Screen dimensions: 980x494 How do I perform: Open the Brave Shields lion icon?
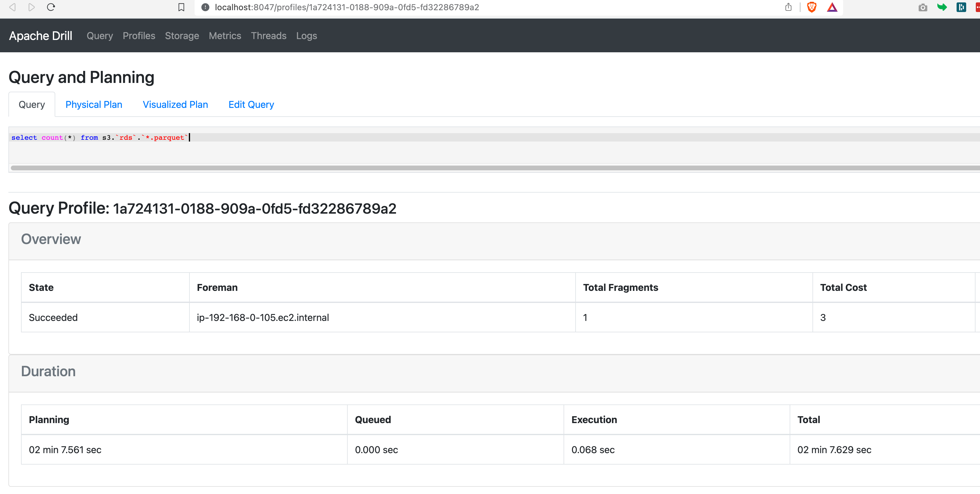click(812, 7)
